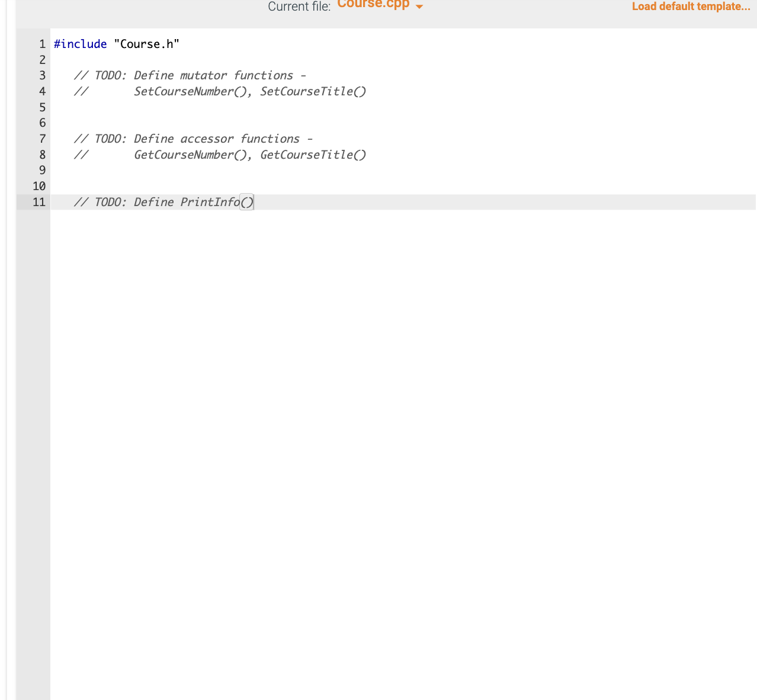Click the cursor bracket after PrintInfo
Screen dimensions: 757x700
click(x=246, y=202)
